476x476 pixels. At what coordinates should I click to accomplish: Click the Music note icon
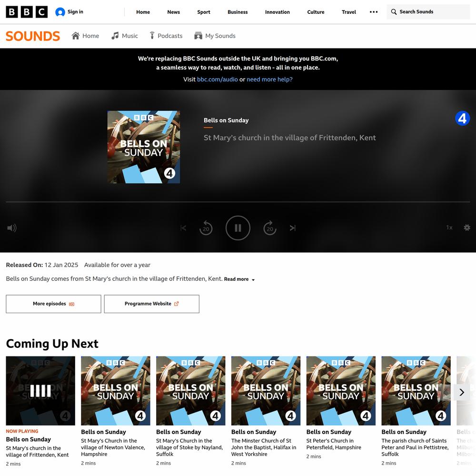pyautogui.click(x=115, y=36)
